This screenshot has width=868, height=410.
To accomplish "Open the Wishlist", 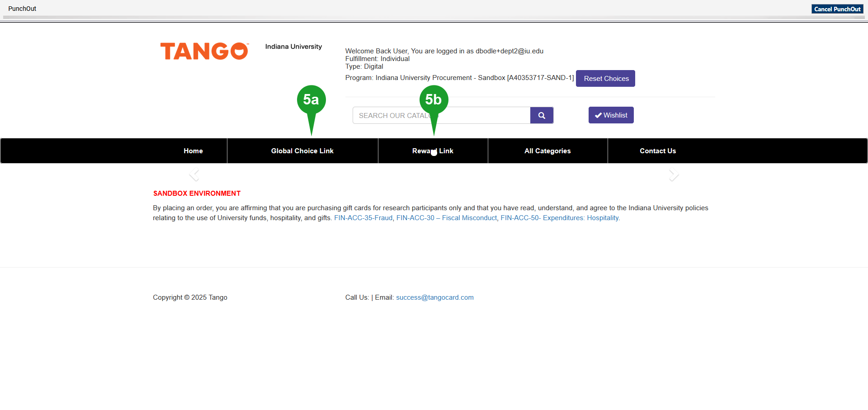I will pos(611,115).
